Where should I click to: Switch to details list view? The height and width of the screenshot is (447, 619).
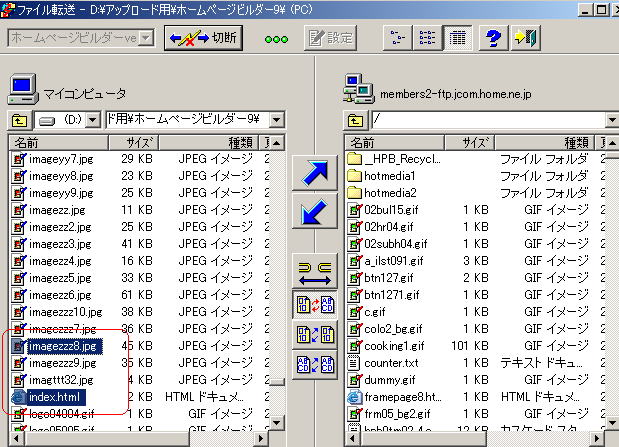[x=456, y=39]
